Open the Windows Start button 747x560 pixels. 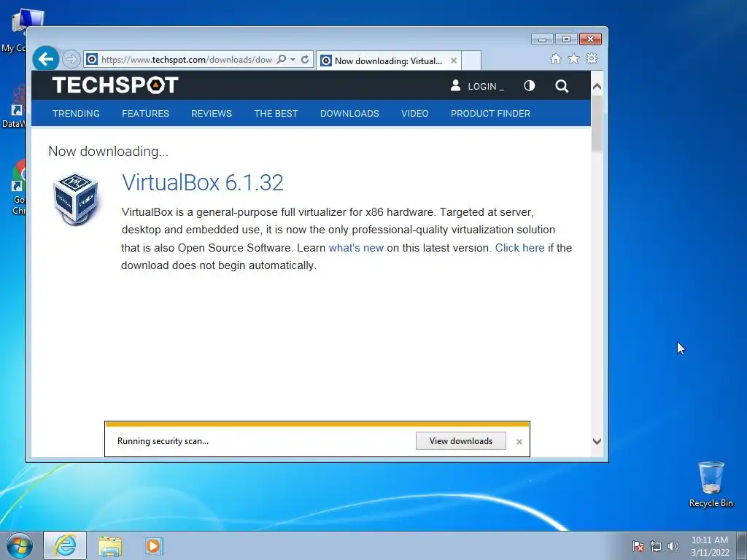coord(19,545)
